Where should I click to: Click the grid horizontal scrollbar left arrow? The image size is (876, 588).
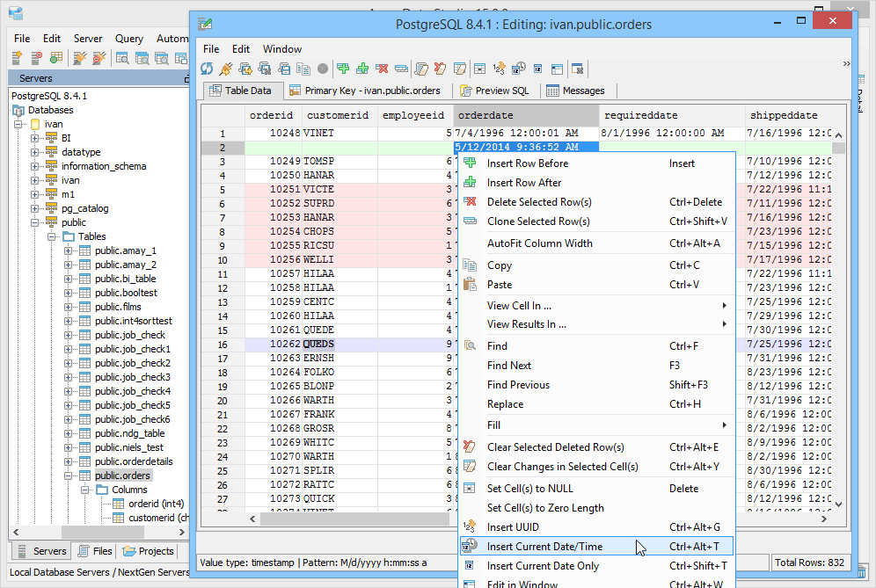pos(252,519)
